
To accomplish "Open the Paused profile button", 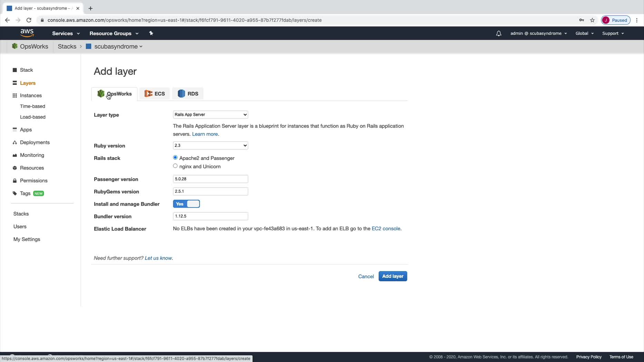I will [616, 20].
